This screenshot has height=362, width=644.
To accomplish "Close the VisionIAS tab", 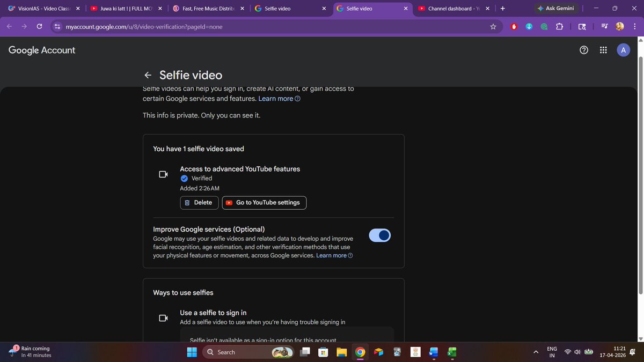I will point(78,9).
